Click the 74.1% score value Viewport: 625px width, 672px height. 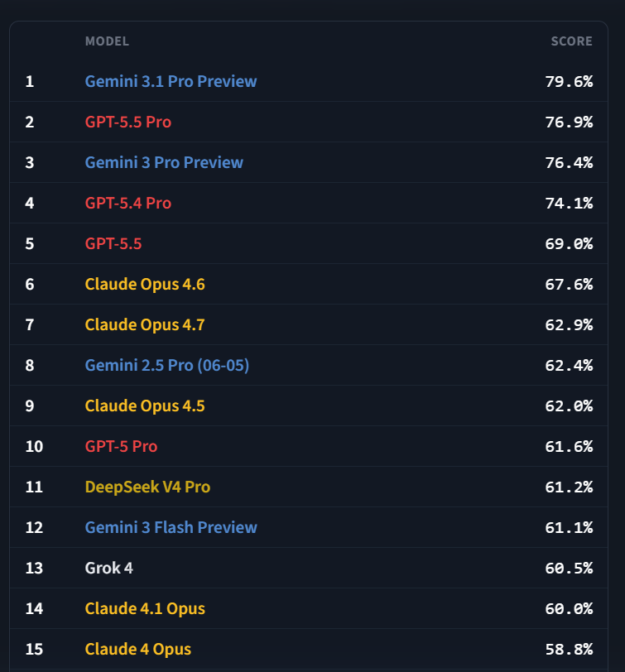pos(569,203)
